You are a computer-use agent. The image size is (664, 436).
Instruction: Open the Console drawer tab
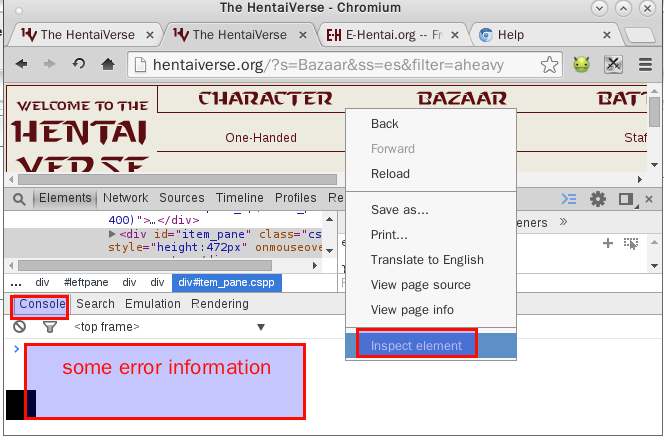tap(42, 304)
